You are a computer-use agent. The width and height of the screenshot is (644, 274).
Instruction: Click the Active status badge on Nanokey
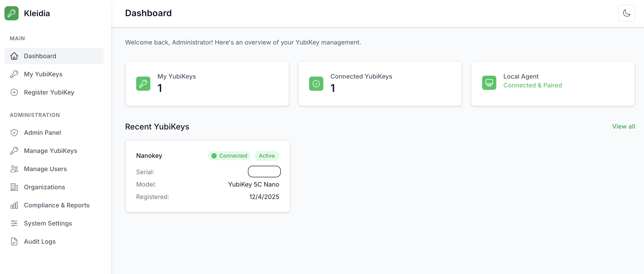coord(267,155)
